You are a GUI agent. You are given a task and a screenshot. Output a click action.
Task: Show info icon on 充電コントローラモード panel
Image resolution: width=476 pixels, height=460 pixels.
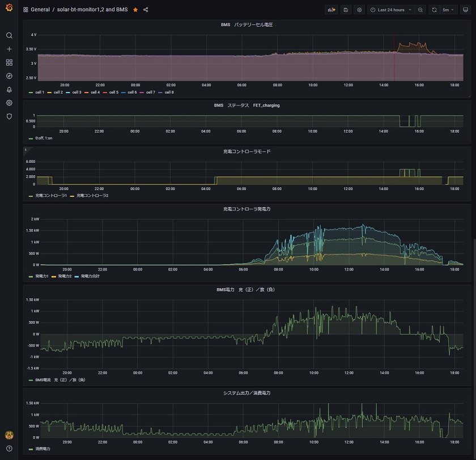[x=26, y=150]
